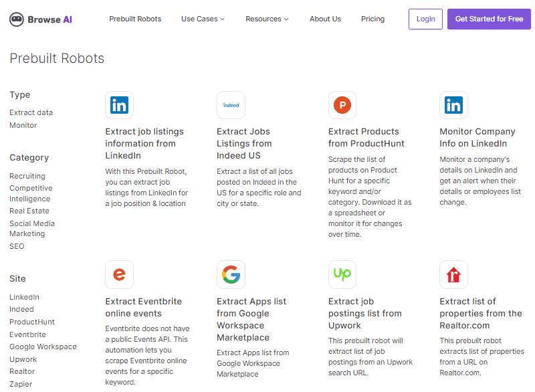Screen dimensions: 535x392
Task: Open 'Extract Apps list from Google Workspace Marketplace' title
Action: click(x=251, y=319)
